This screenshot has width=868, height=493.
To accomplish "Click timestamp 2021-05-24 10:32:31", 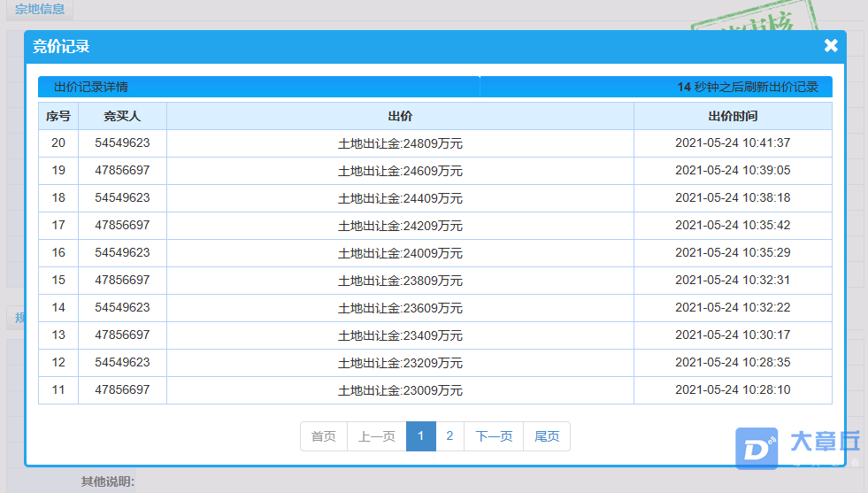I will coord(733,280).
